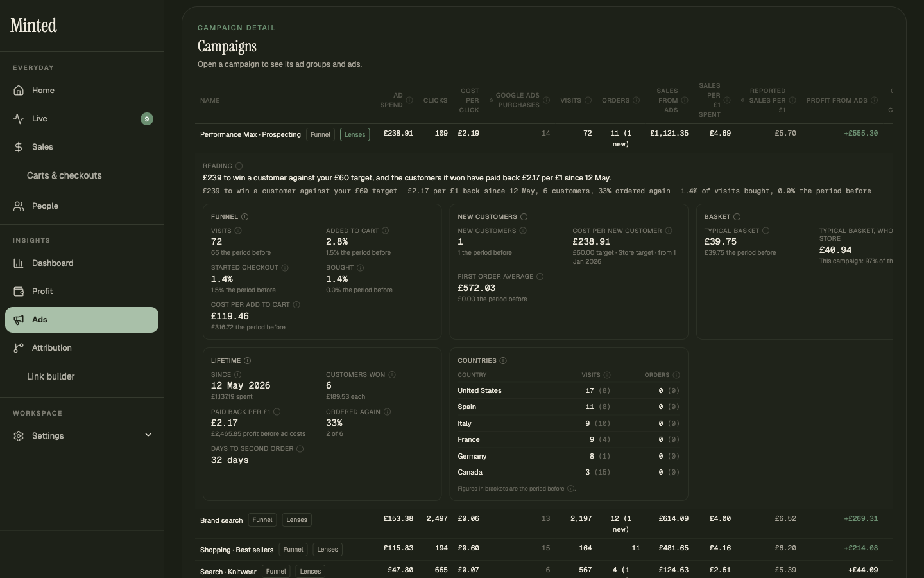924x578 pixels.
Task: Collapse the Performance Max · Prospecting campaign
Action: pos(250,135)
